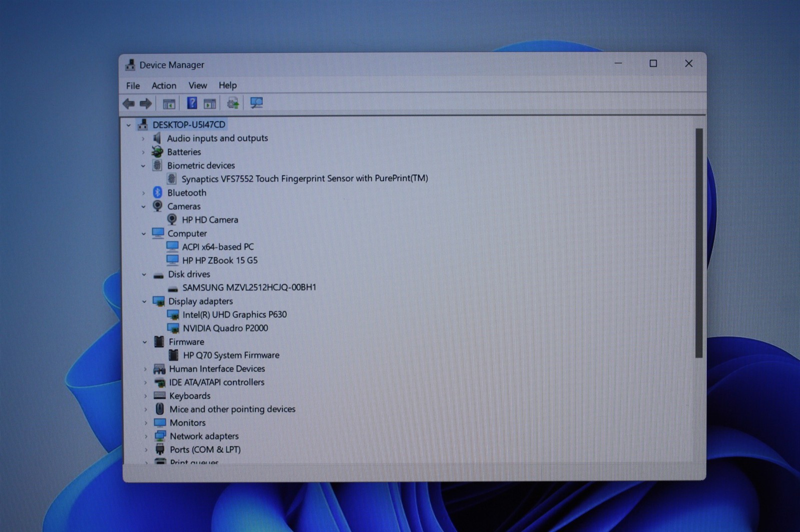Select the HP HD Camera device
The height and width of the screenshot is (532, 800).
210,219
